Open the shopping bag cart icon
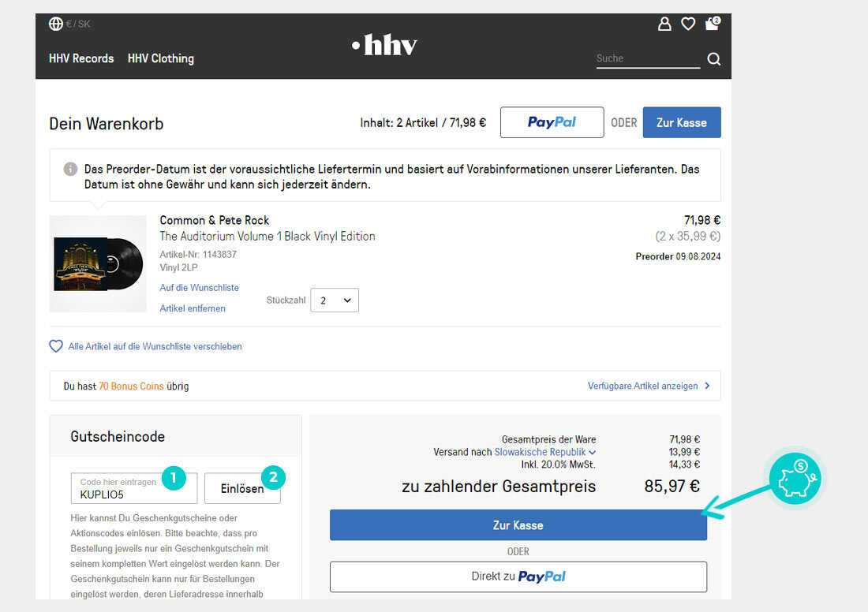The image size is (868, 612). [x=713, y=23]
